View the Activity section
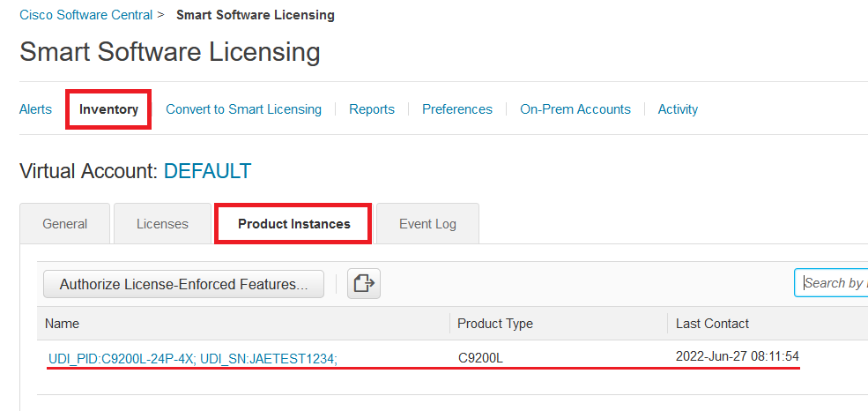The height and width of the screenshot is (411, 868). [678, 109]
